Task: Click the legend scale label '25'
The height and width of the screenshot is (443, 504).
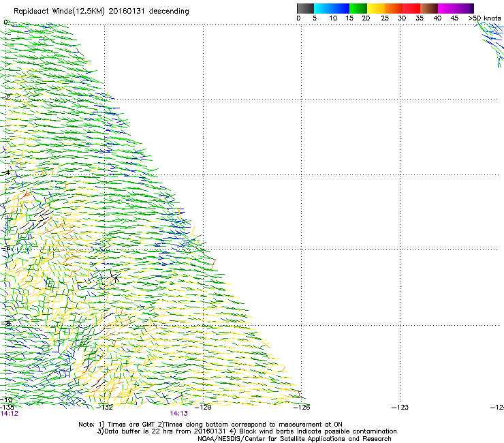Action: coord(385,18)
